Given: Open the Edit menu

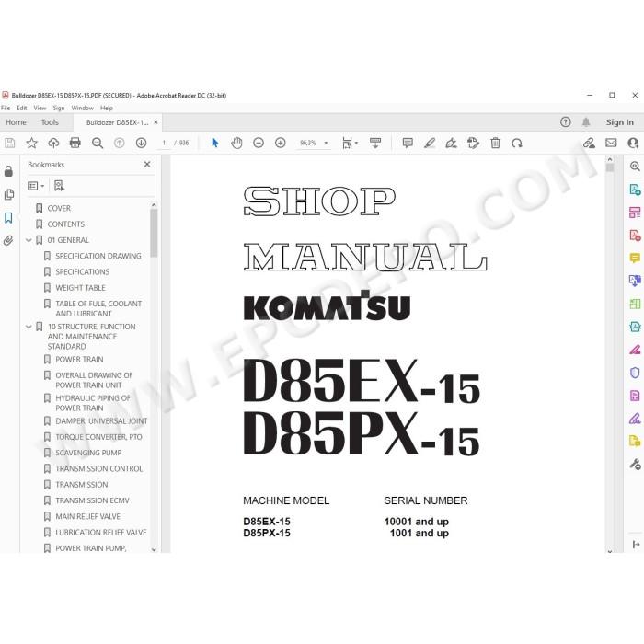Looking at the screenshot, I should pyautogui.click(x=22, y=108).
